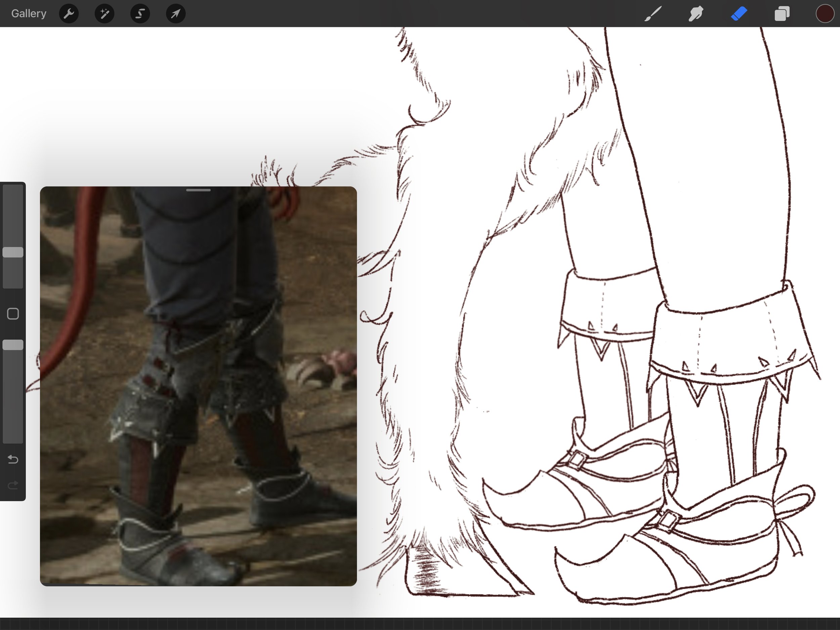Undo the last stroke
Image resolution: width=840 pixels, height=630 pixels.
pos(13,460)
